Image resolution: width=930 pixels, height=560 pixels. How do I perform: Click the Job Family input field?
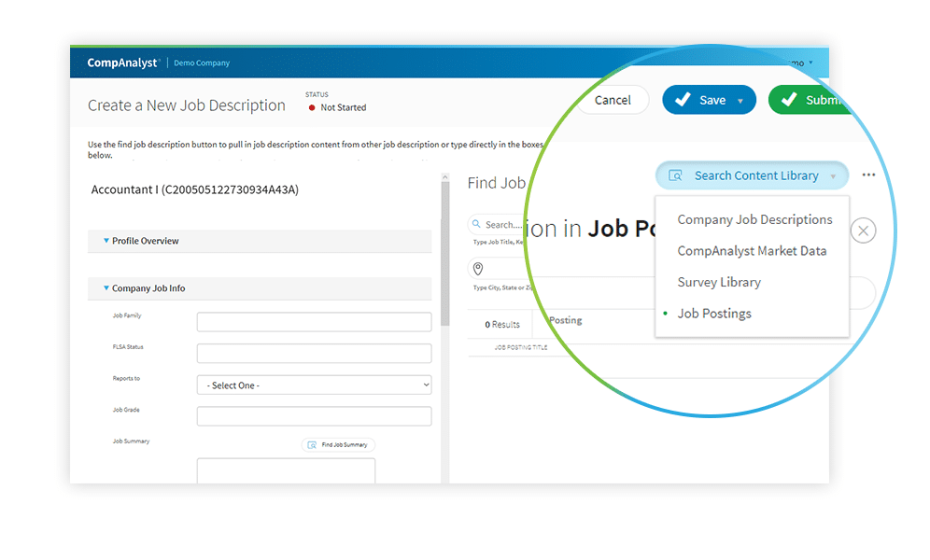(315, 322)
